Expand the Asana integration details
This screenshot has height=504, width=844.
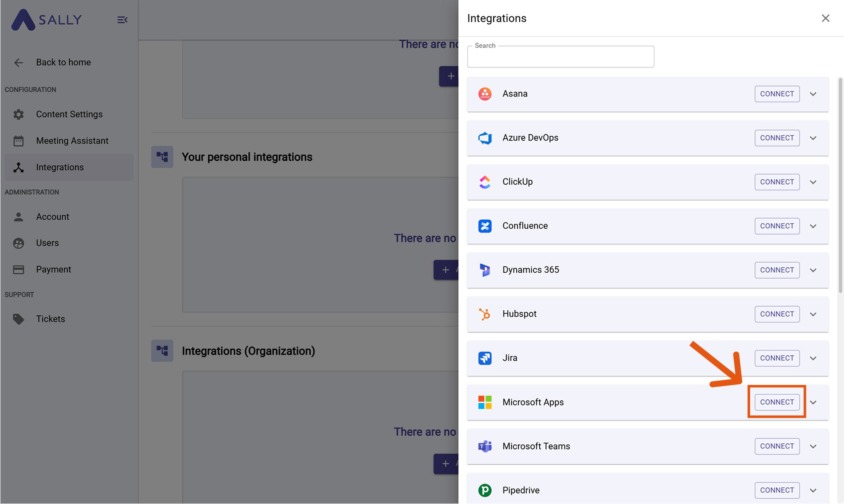pyautogui.click(x=813, y=94)
